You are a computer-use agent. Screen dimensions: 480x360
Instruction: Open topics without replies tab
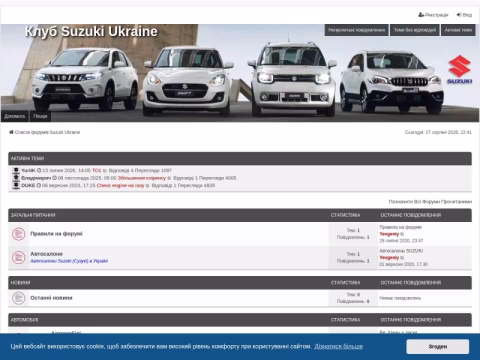coord(415,30)
